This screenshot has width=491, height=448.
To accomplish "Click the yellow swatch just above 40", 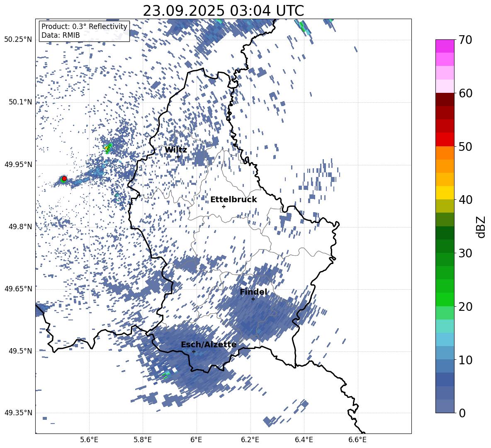I will pyautogui.click(x=445, y=193).
